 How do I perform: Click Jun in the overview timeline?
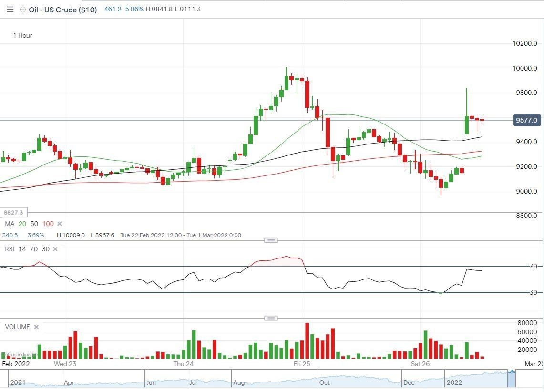(151, 382)
